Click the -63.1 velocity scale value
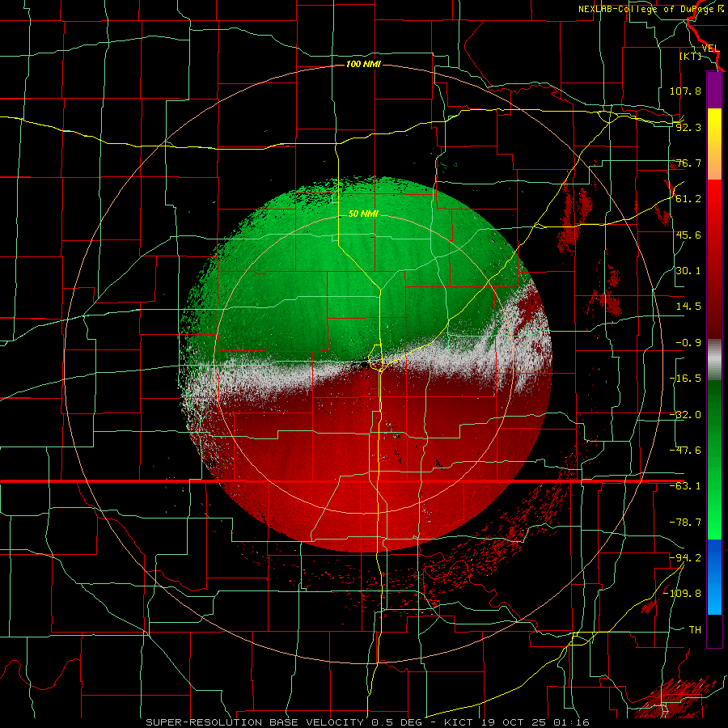728x728 pixels. (685, 486)
